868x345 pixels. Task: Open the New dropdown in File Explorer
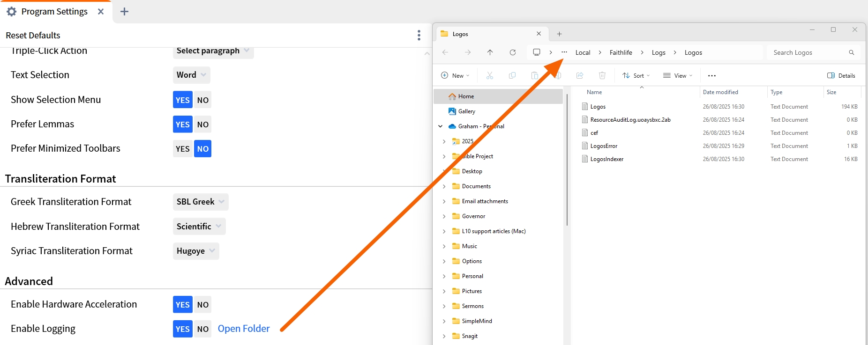(455, 75)
